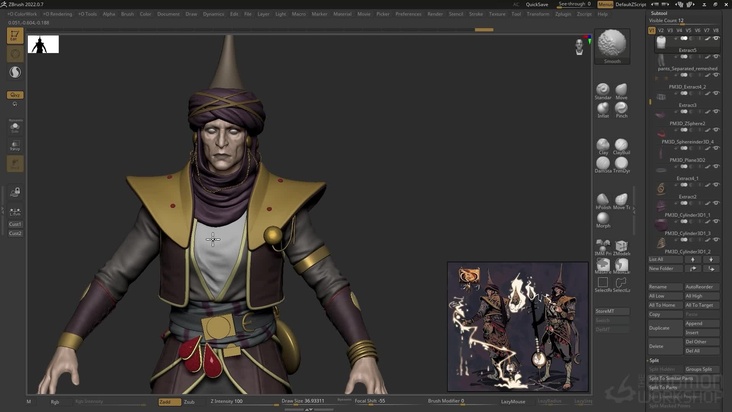This screenshot has width=732, height=412.
Task: Open the large Smooth brush thumbnail
Action: point(612,46)
